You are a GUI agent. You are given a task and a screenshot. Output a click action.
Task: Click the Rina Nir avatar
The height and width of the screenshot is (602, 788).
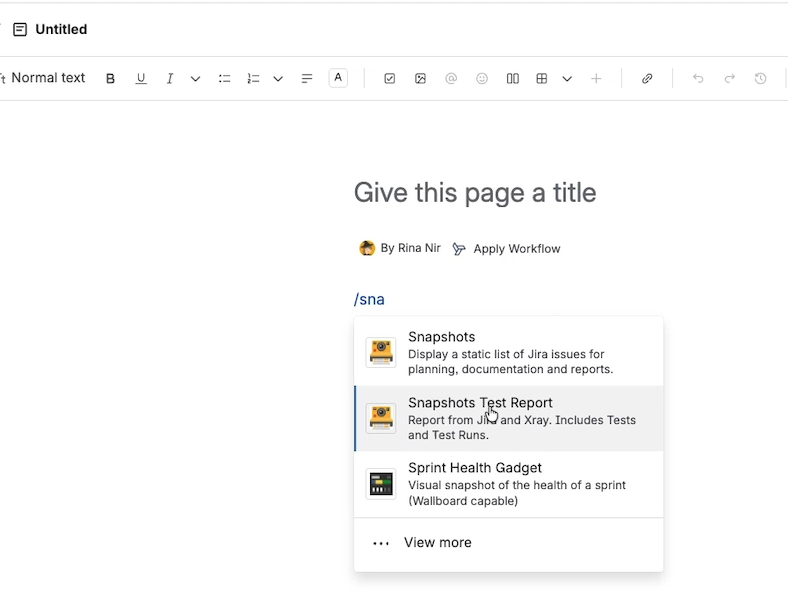click(x=367, y=248)
